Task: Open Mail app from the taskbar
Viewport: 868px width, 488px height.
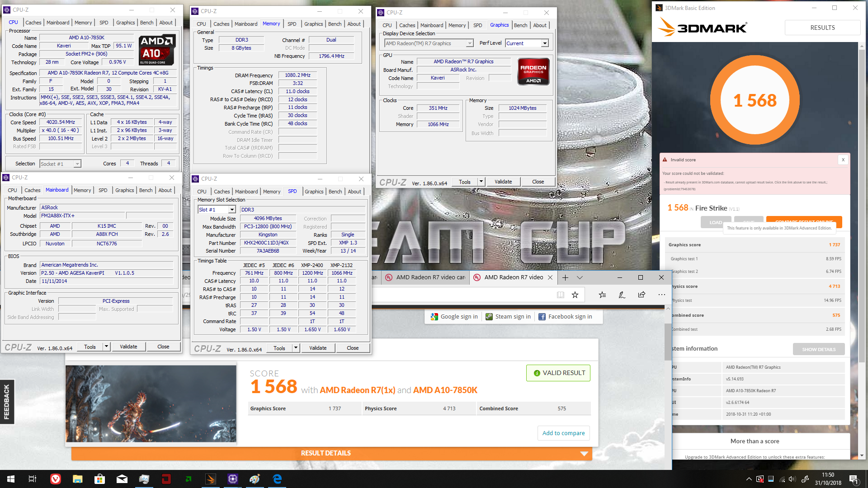Action: pyautogui.click(x=122, y=479)
